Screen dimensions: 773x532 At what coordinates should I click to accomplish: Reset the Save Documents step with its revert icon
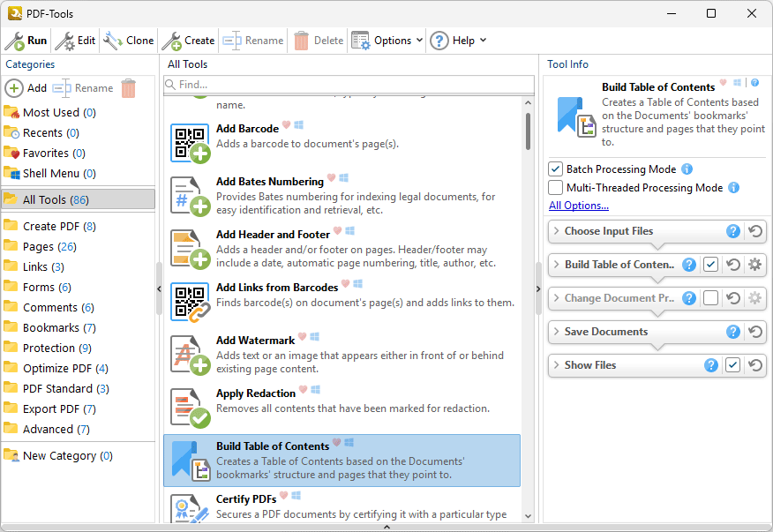pos(754,332)
